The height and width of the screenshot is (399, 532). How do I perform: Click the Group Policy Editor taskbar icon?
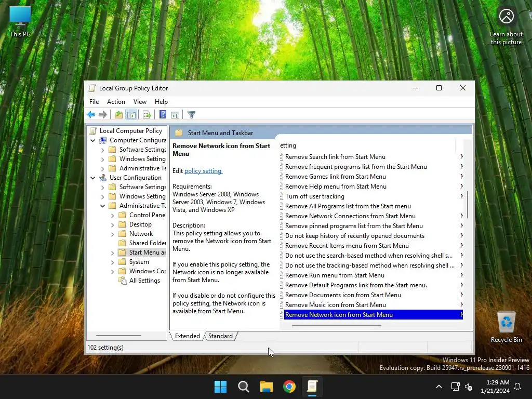point(312,387)
